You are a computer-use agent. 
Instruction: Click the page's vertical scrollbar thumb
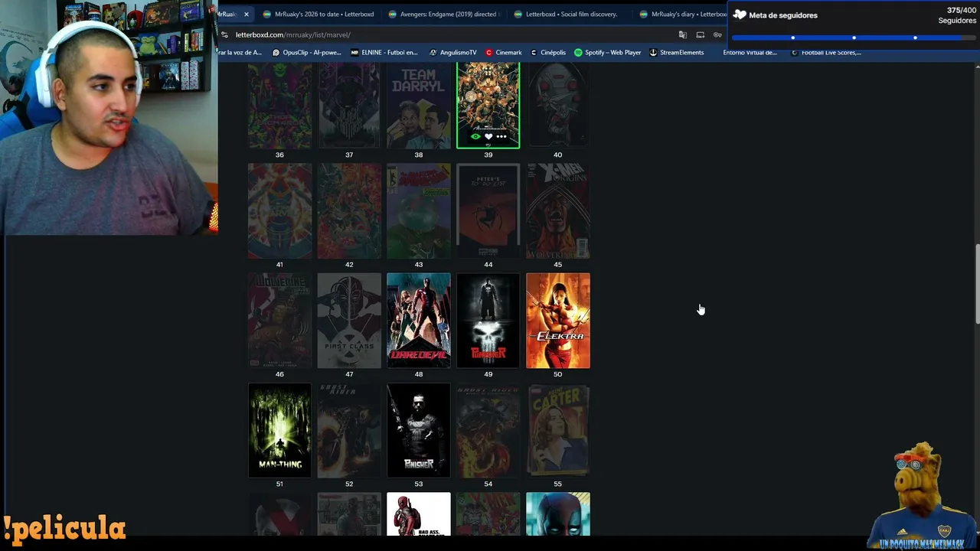click(977, 283)
